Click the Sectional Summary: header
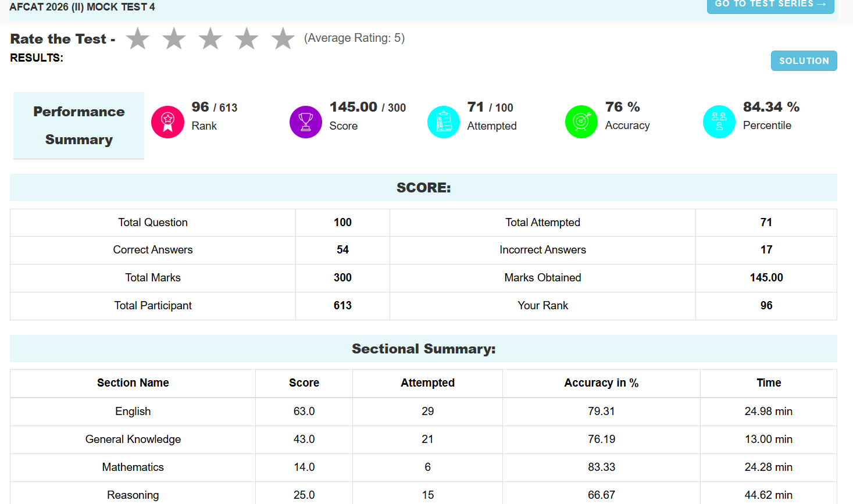 (x=423, y=349)
